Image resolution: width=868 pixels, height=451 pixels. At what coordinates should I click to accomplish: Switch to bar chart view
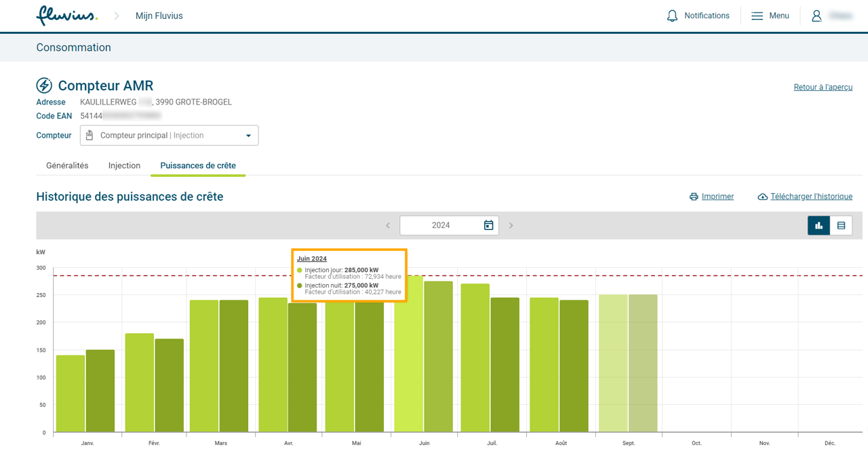(818, 225)
